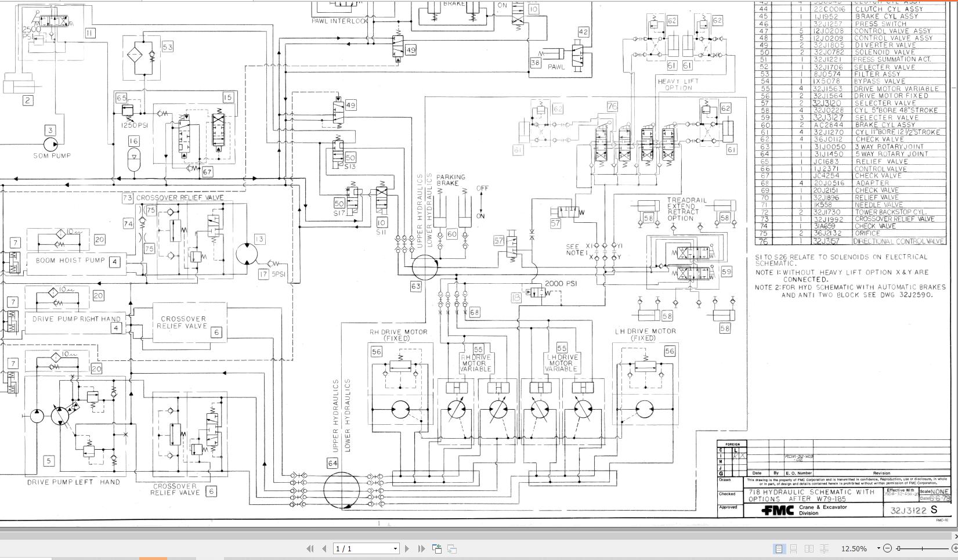The width and height of the screenshot is (958, 560).
Task: Jump to the last page
Action: point(421,548)
